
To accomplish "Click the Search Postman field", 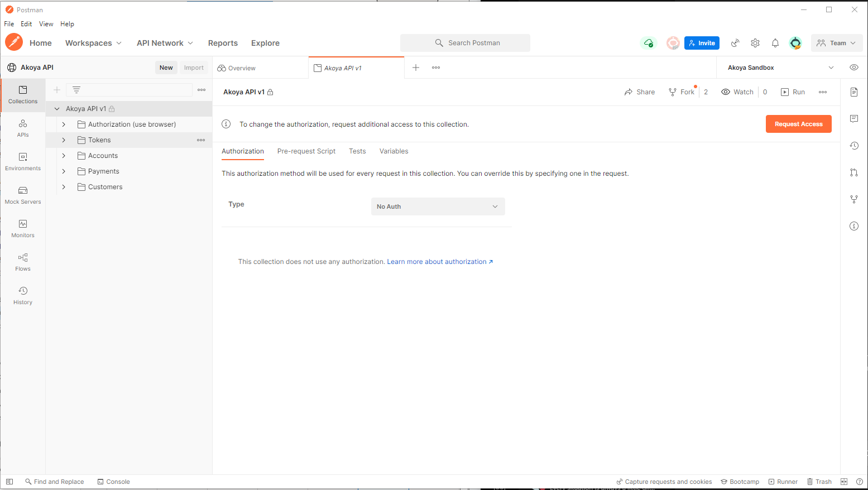I will (x=465, y=43).
